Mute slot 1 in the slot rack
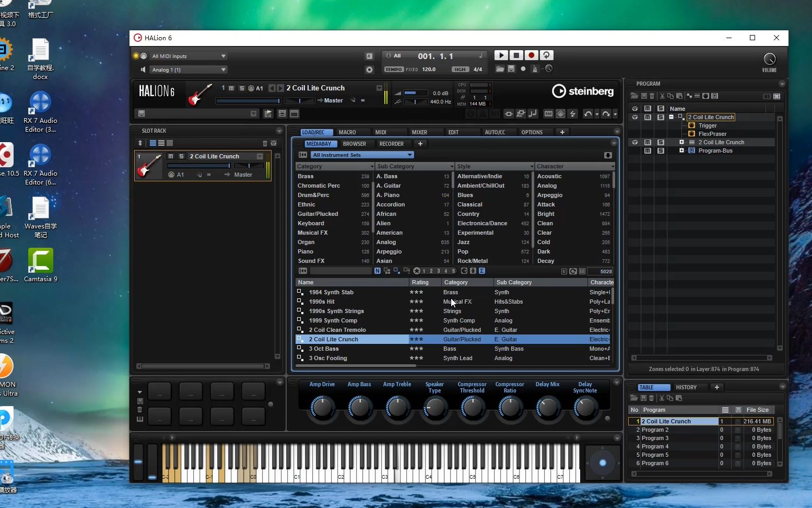Viewport: 812px width, 508px height. click(x=171, y=156)
